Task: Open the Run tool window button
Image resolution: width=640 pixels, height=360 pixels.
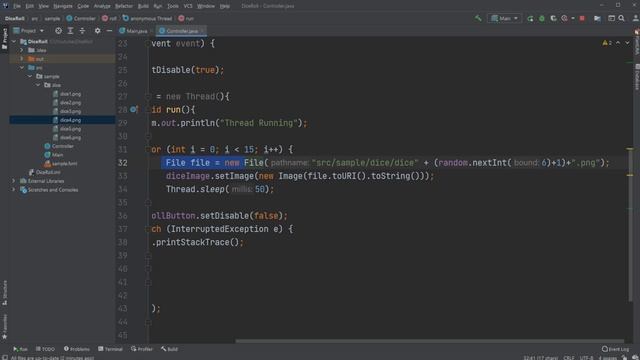Action: coord(20,349)
